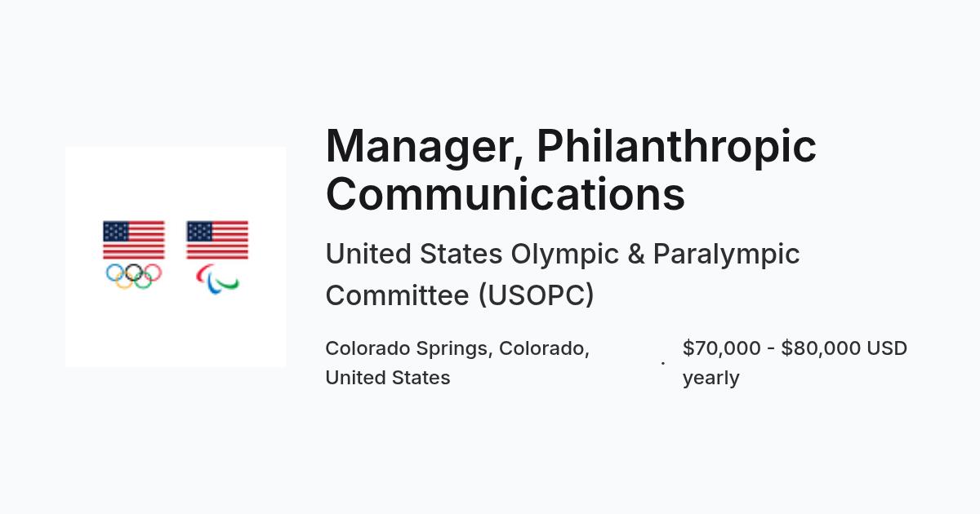Click the word Philanthropic in the heading
The width and height of the screenshot is (980, 514).
[676, 146]
